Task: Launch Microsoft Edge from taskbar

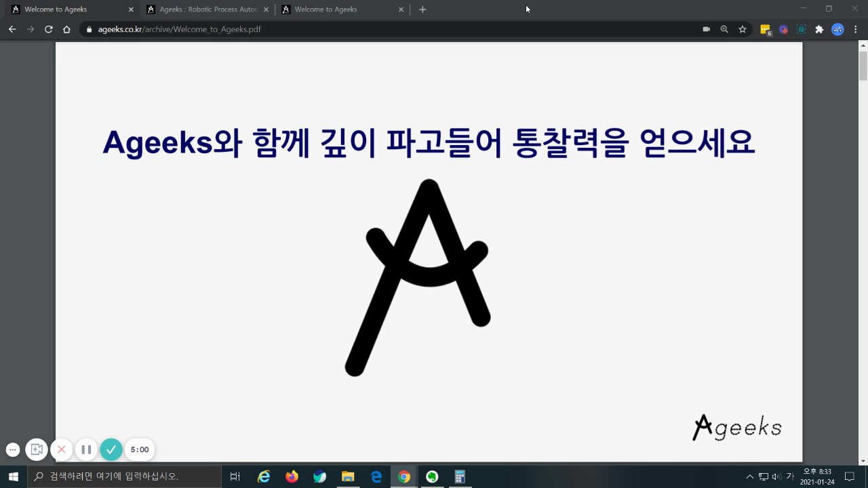Action: click(376, 476)
